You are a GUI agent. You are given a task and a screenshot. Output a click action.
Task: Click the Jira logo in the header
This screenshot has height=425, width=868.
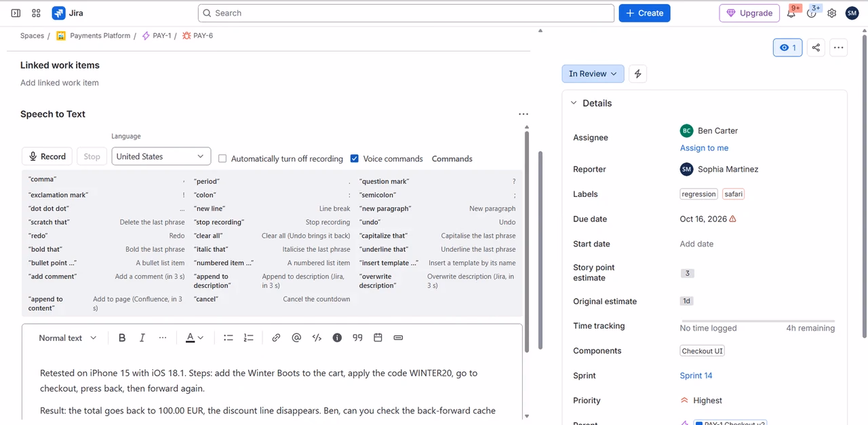(x=67, y=13)
